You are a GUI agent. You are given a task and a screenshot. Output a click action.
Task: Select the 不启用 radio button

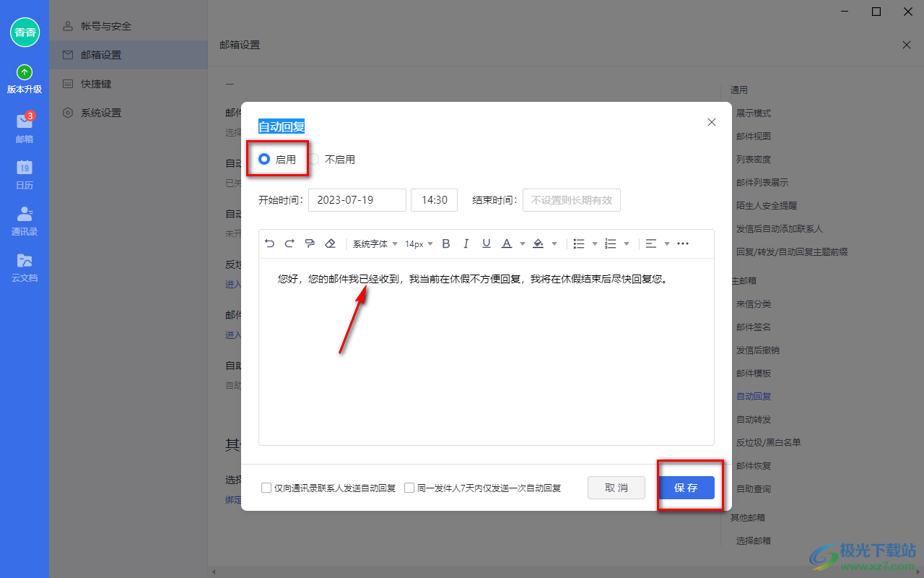point(314,159)
